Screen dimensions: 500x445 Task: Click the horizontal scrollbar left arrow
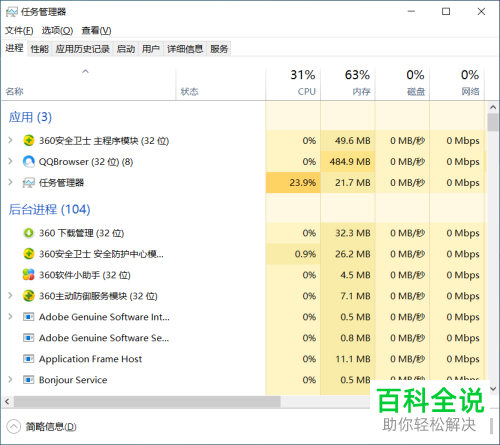pyautogui.click(x=7, y=402)
